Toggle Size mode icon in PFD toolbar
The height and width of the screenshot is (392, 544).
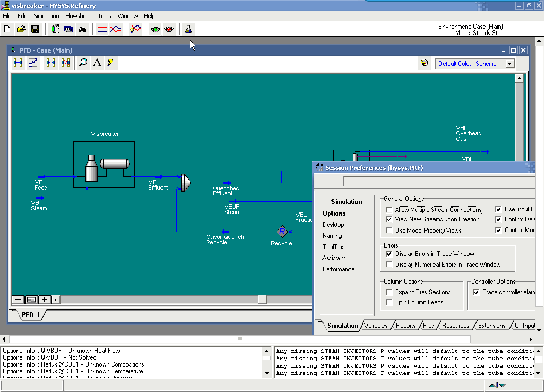click(33, 63)
